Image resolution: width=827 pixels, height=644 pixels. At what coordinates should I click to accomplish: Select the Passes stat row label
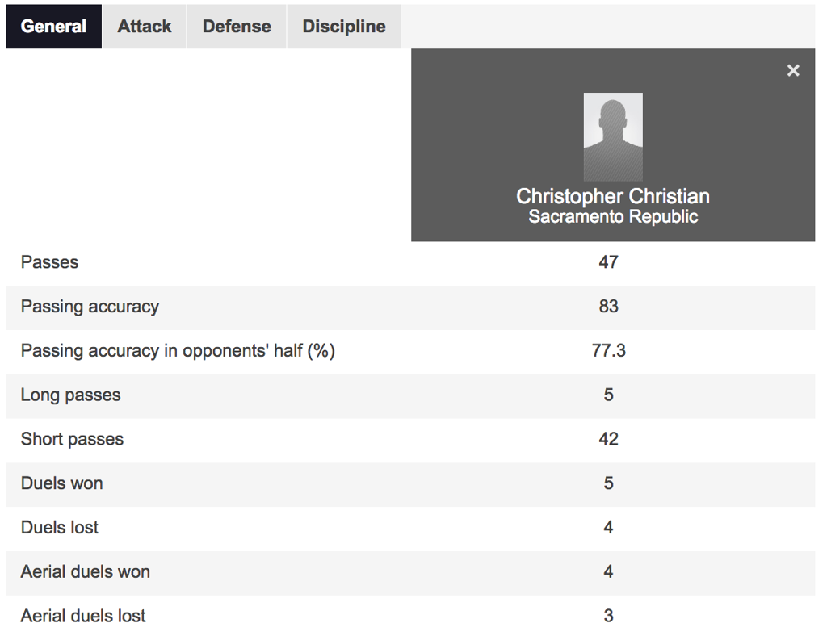coord(49,262)
